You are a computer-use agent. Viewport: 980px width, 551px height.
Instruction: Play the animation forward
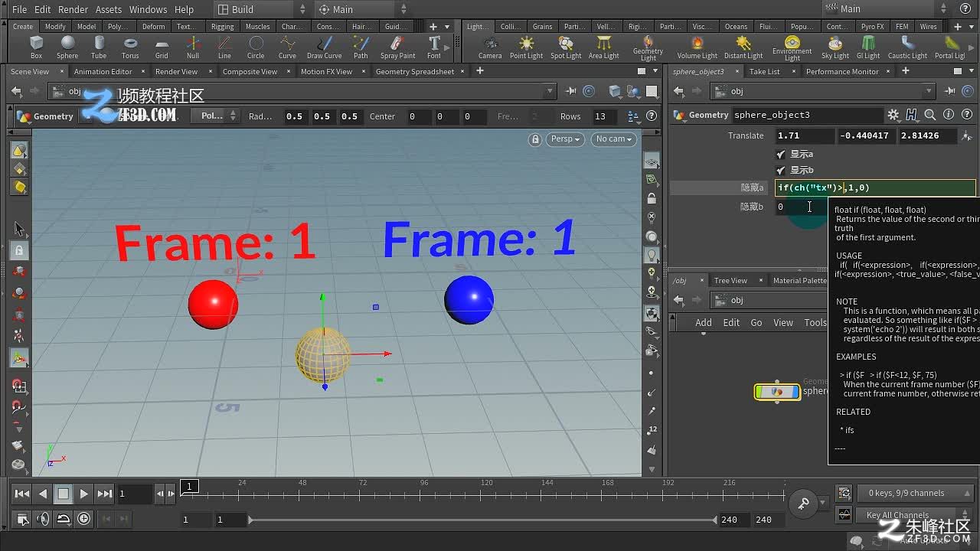click(x=83, y=494)
